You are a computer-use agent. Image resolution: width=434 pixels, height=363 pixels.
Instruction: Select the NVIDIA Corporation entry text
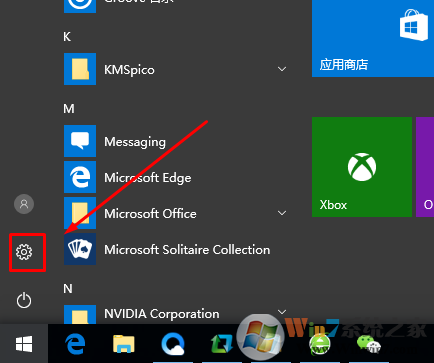pyautogui.click(x=162, y=314)
